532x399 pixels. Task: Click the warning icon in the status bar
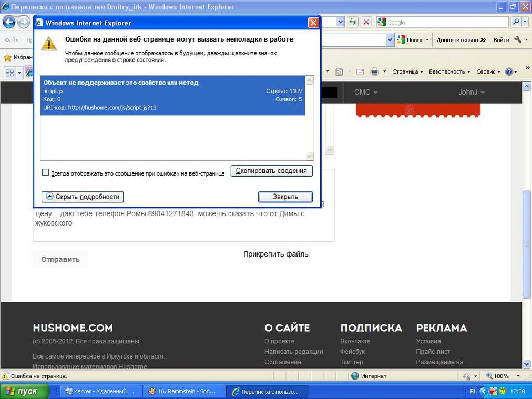(x=5, y=376)
